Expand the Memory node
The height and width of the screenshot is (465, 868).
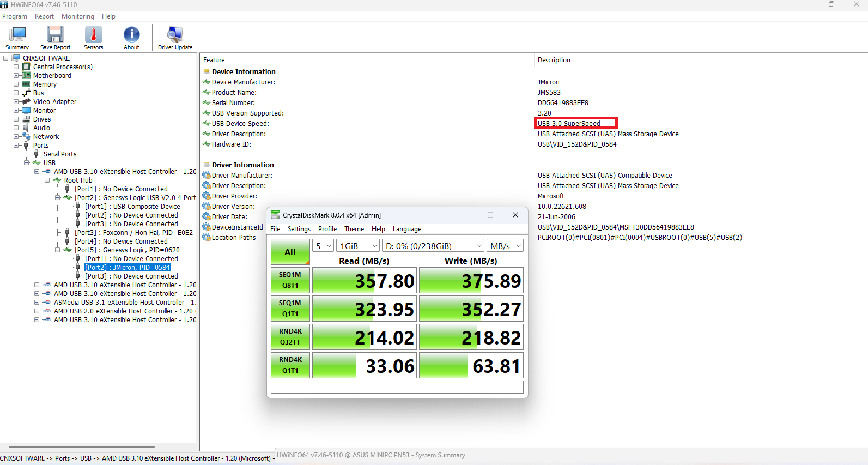point(16,84)
